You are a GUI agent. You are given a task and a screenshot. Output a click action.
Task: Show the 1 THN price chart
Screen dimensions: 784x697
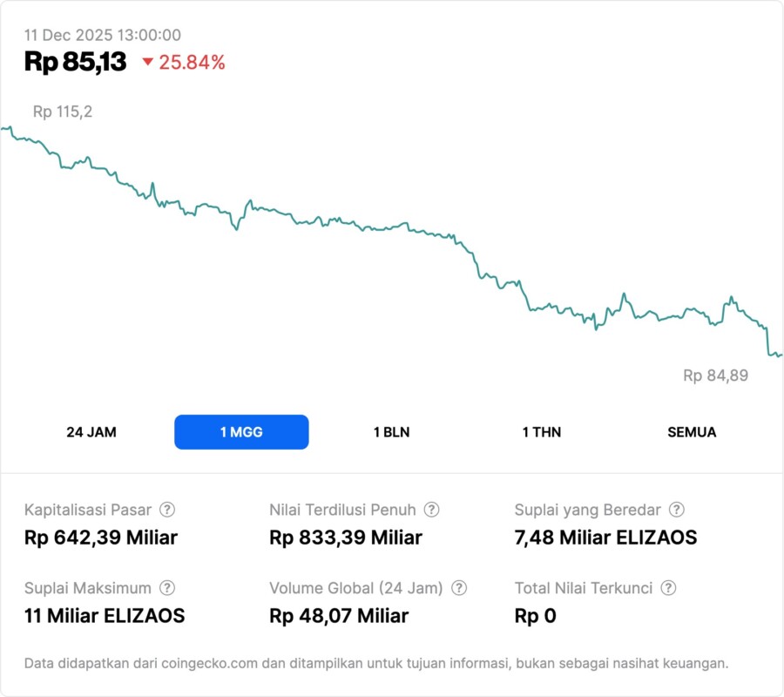(x=542, y=432)
